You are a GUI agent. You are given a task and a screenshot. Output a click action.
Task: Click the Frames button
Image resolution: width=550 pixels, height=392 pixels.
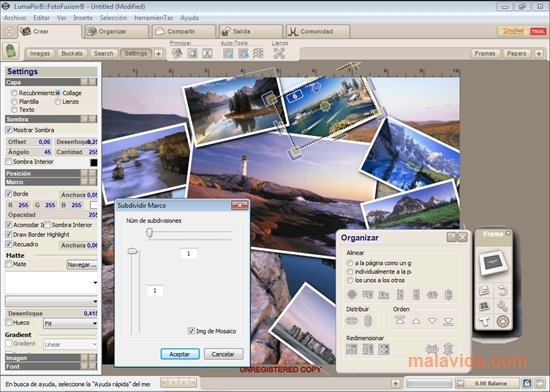(x=485, y=53)
